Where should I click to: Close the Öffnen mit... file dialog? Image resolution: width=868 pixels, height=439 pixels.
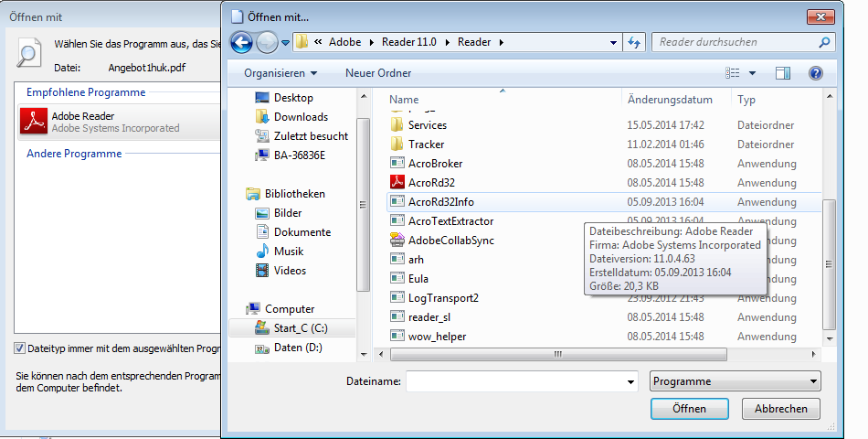coord(821,17)
